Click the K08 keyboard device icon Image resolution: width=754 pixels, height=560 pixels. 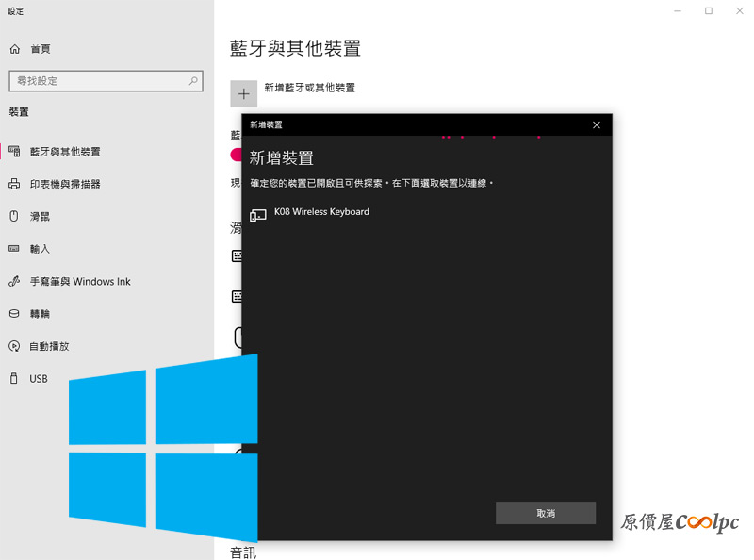[x=257, y=215]
